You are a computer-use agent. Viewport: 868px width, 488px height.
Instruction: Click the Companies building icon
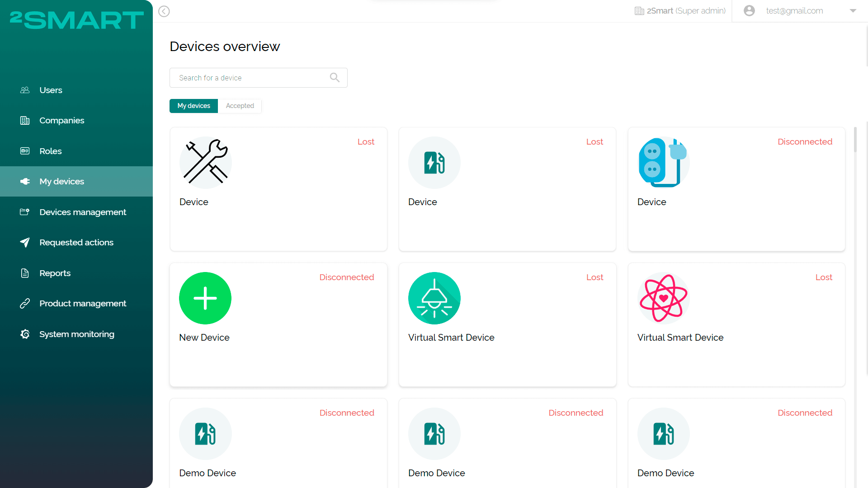click(25, 121)
